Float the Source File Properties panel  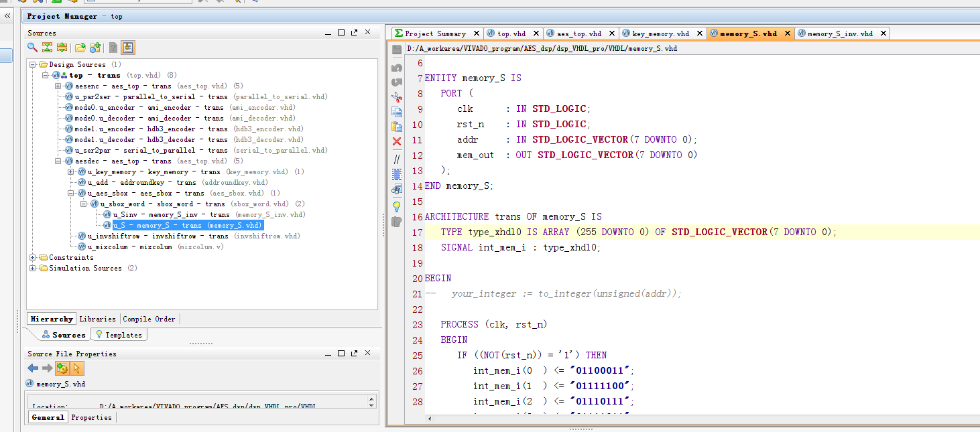pos(354,353)
